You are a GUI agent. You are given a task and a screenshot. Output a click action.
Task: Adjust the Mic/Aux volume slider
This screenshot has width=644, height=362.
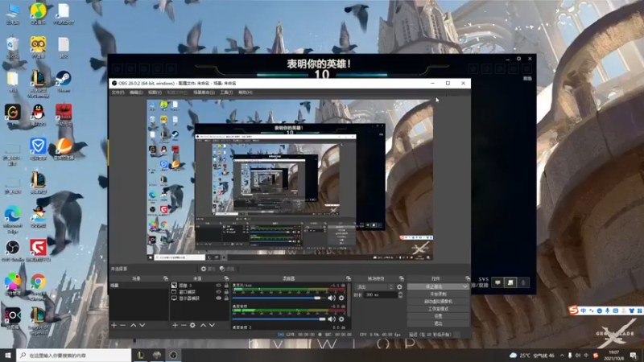279,298
